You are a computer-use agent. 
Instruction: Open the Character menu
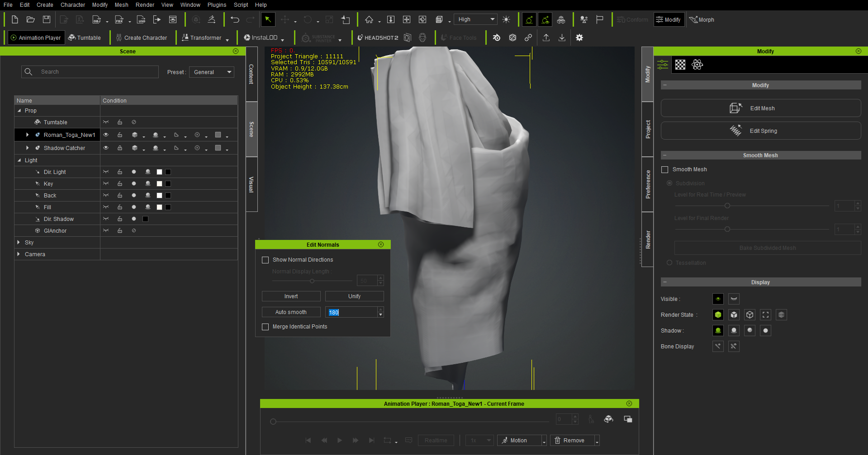(x=73, y=5)
